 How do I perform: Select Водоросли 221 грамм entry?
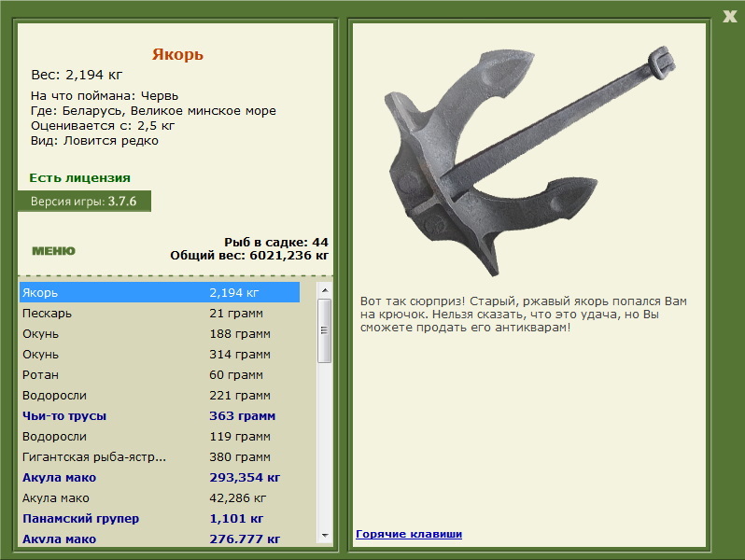coord(160,395)
